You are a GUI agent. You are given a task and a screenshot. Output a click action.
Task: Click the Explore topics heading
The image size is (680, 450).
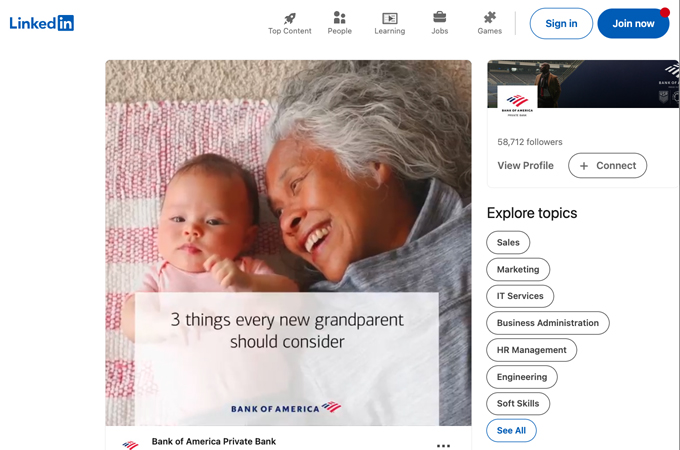532,213
